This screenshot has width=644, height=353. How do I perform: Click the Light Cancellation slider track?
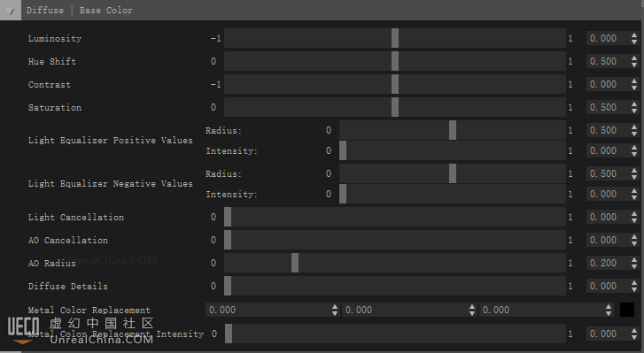(395, 217)
